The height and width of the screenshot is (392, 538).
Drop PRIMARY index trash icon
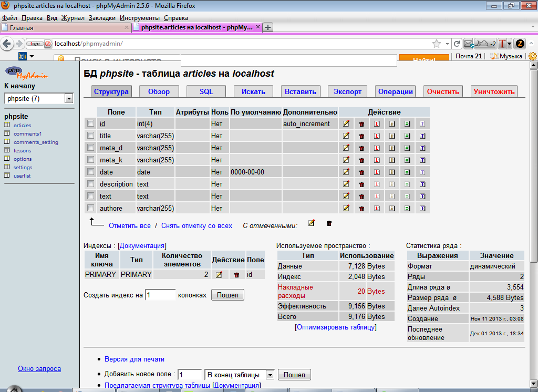click(x=236, y=275)
